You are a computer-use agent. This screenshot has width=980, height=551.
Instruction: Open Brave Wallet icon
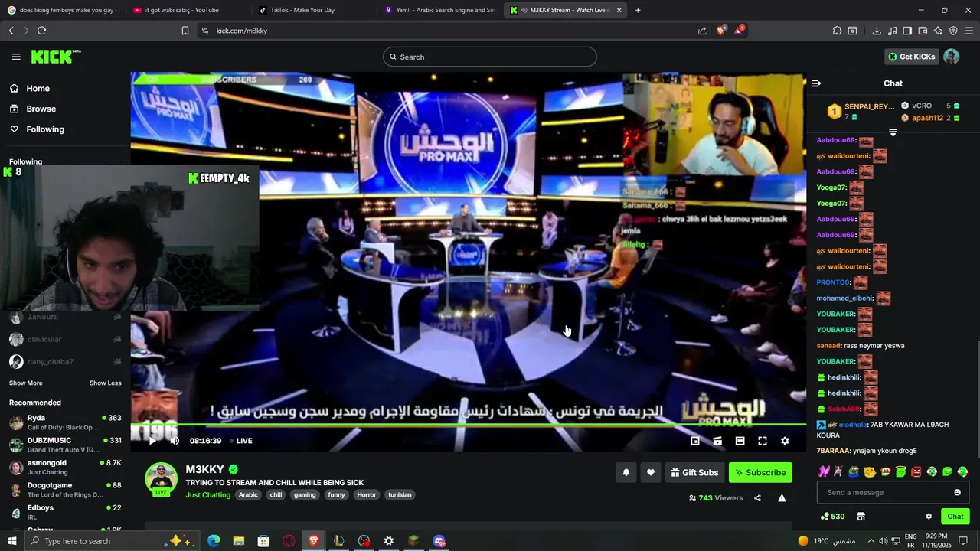click(x=923, y=31)
